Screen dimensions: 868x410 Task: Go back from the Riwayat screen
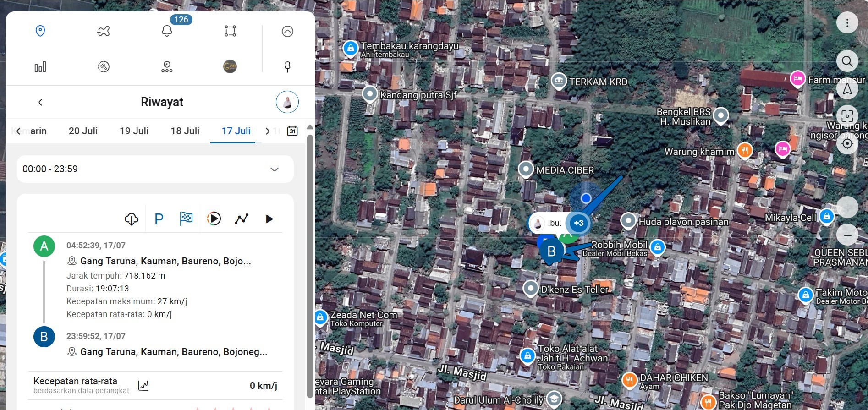tap(40, 102)
